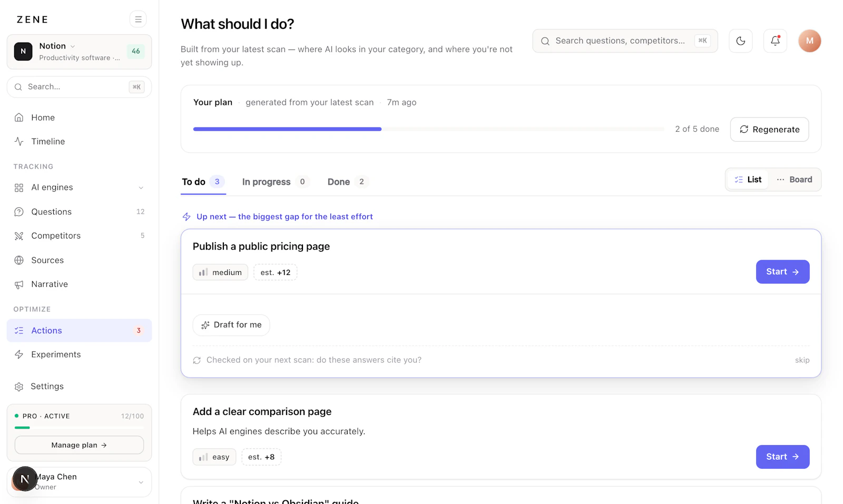Click the Competitors crossed-swords icon
This screenshot has height=504, width=843.
click(x=19, y=236)
